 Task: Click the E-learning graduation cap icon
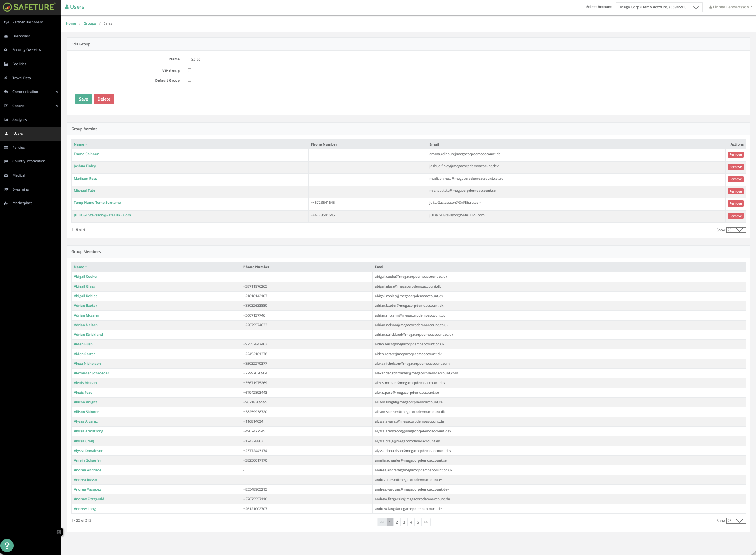pos(6,189)
